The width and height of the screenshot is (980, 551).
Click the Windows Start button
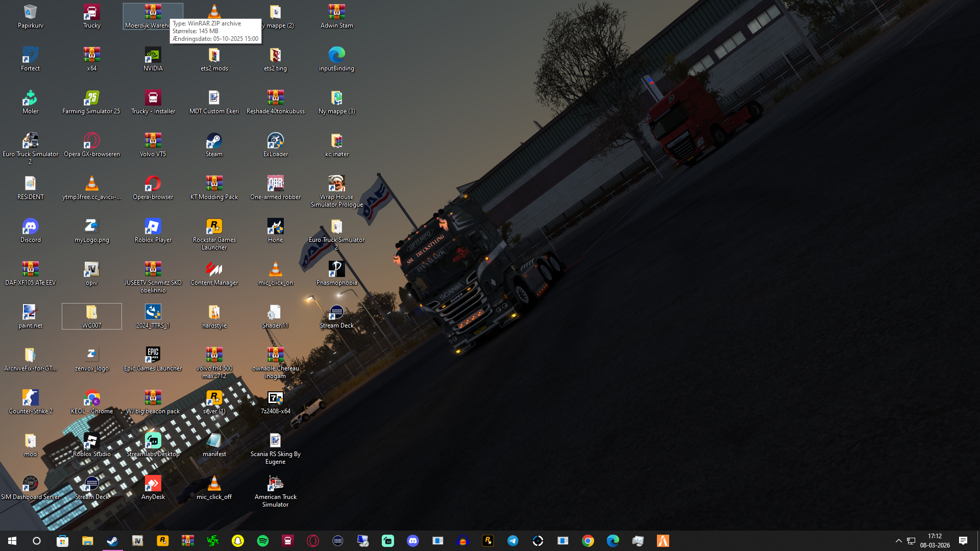(12, 541)
